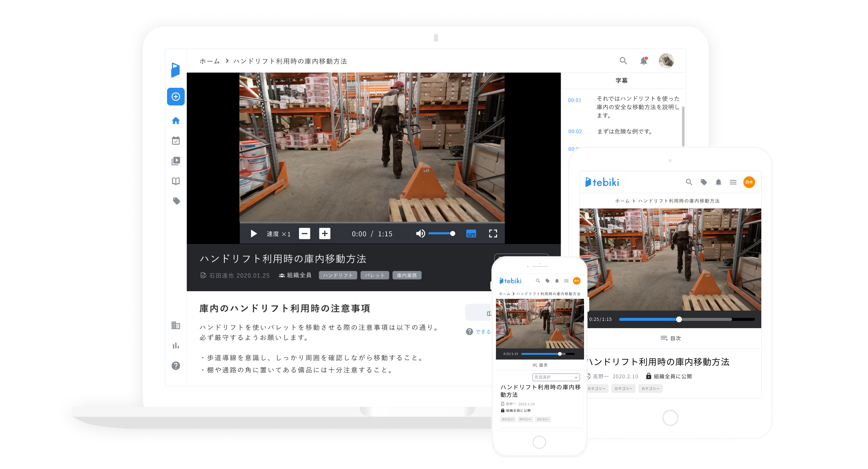Image resolution: width=868 pixels, height=469 pixels.
Task: Click the 字幕 panel heading
Action: pyautogui.click(x=621, y=80)
